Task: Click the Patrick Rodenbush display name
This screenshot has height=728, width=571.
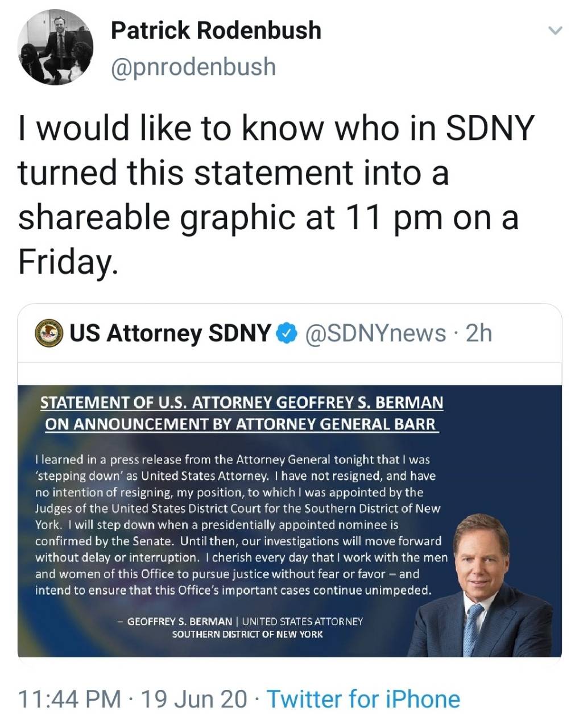Action: pos(216,30)
